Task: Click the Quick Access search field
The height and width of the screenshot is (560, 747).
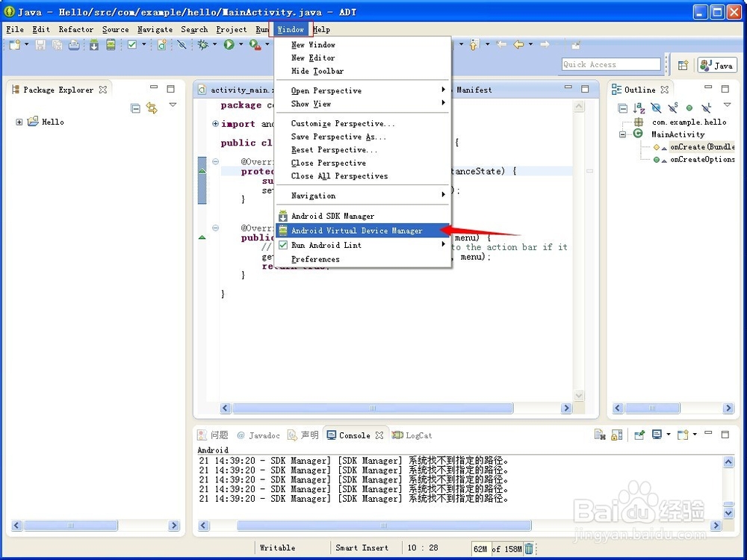Action: point(611,64)
